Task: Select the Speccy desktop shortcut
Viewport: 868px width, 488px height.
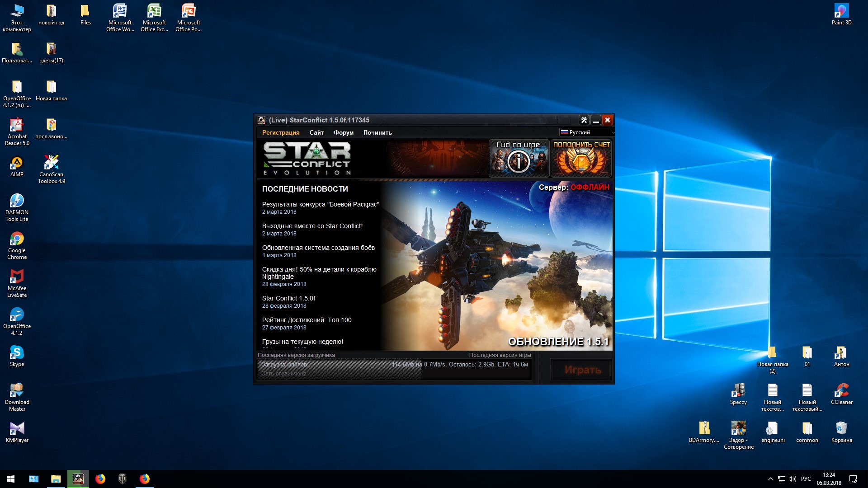Action: [738, 394]
